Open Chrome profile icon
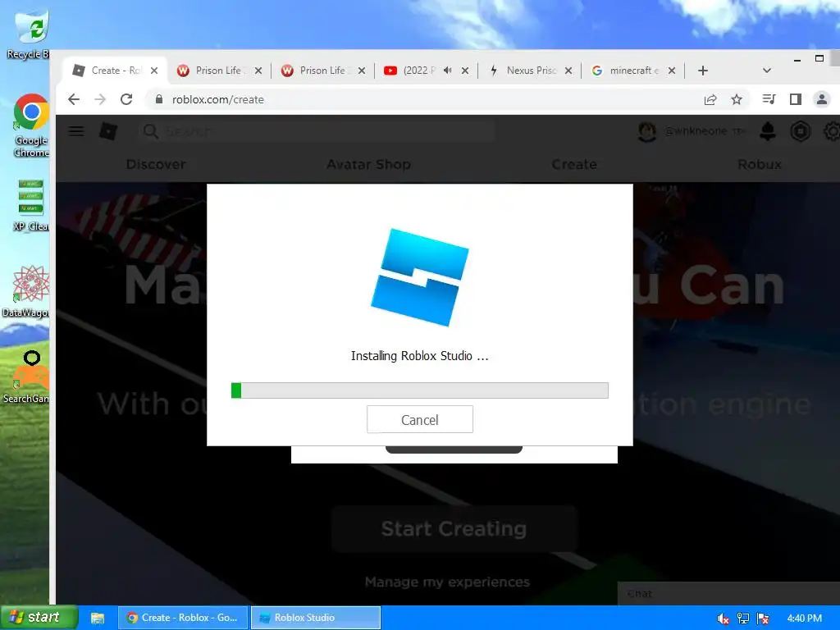Screen dimensions: 840x630 point(821,99)
